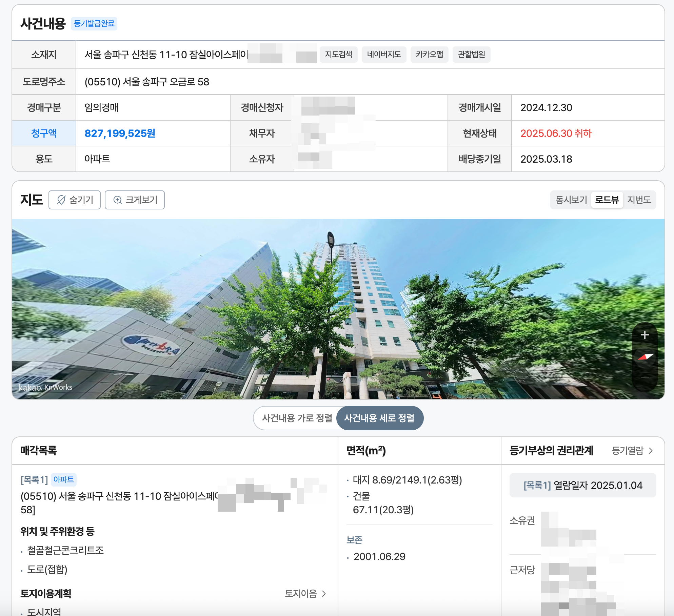The image size is (674, 616).
Task: Click preservation date 2001.06.29
Action: click(x=379, y=556)
